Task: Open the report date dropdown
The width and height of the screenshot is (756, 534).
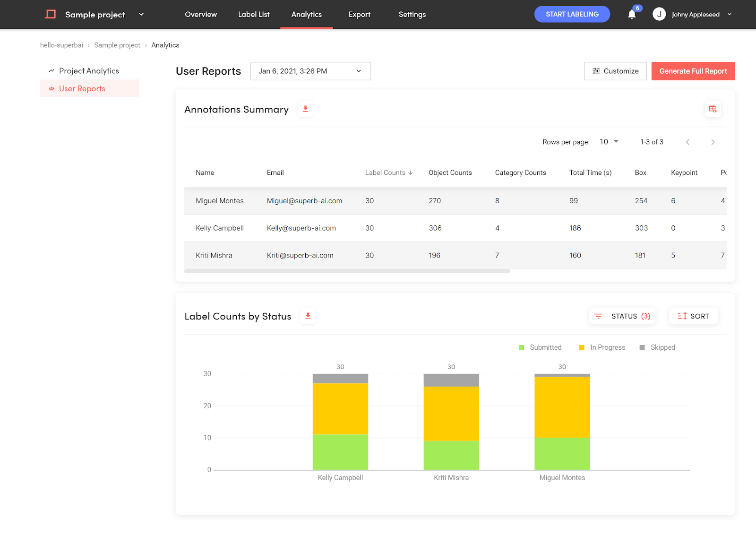Action: coord(310,71)
